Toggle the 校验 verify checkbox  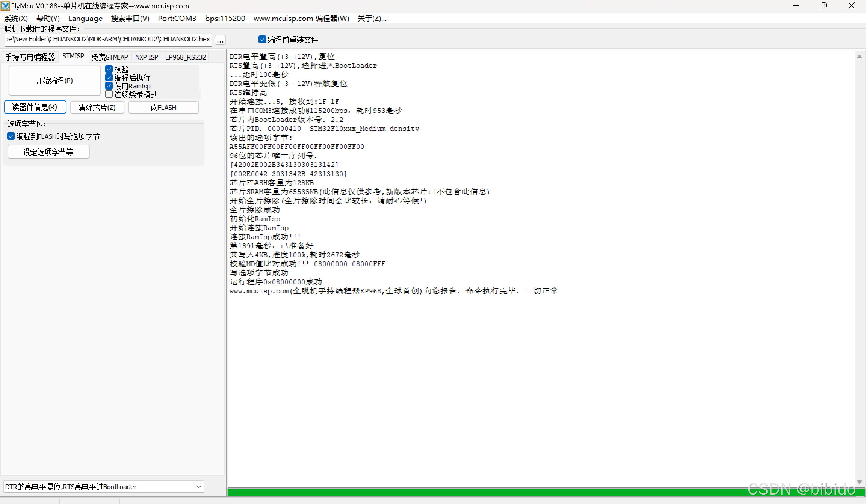tap(109, 69)
